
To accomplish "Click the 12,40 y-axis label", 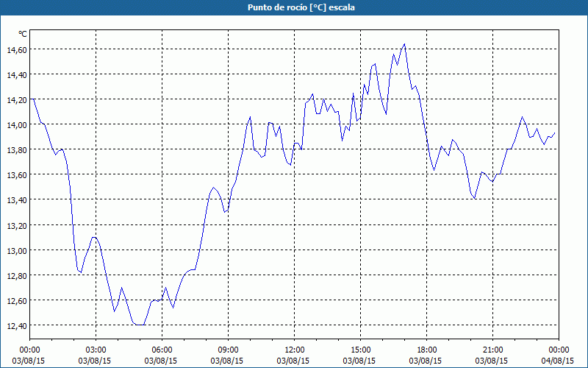I will pos(17,325).
